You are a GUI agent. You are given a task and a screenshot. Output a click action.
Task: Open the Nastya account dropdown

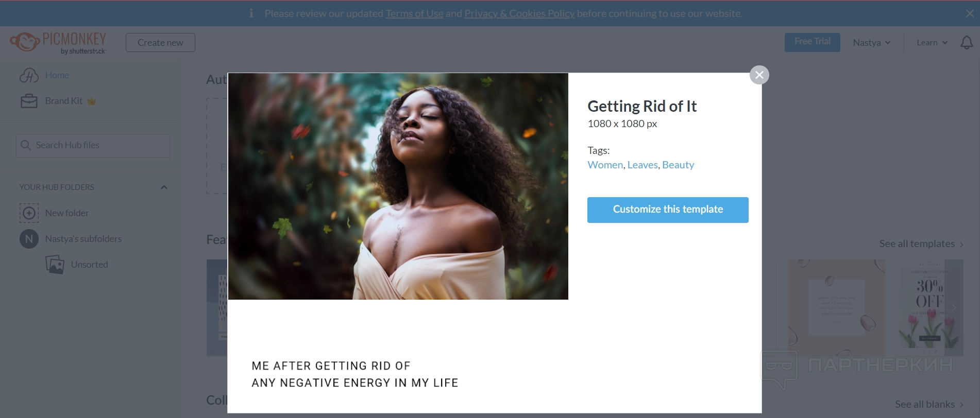[871, 43]
